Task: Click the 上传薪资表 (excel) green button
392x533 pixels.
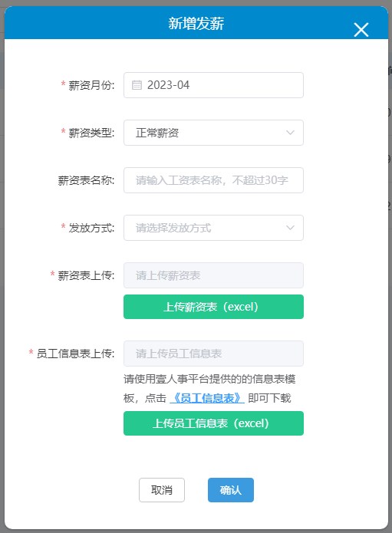Action: pyautogui.click(x=213, y=307)
